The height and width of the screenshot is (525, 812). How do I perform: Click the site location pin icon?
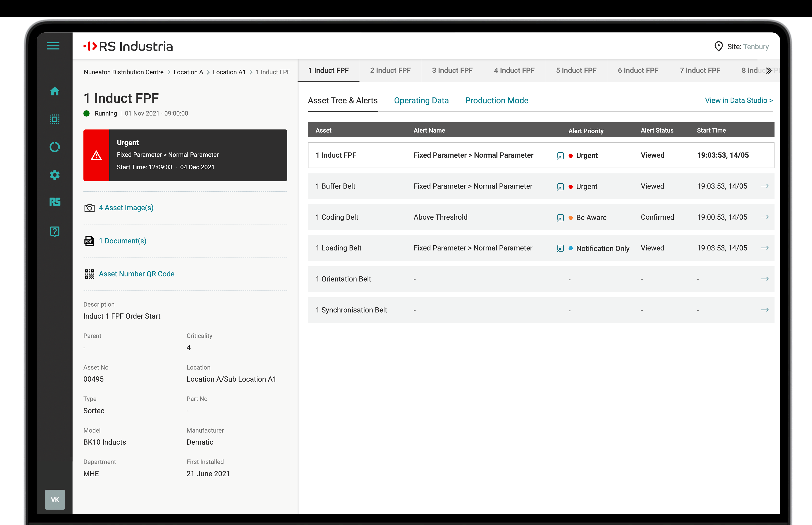pyautogui.click(x=718, y=46)
